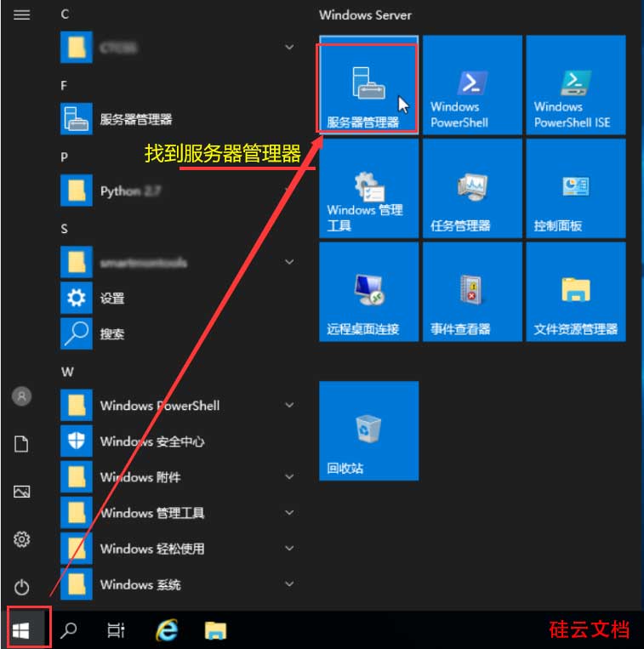644x649 pixels.
Task: Open the 事件查看器 tile
Action: pyautogui.click(x=472, y=293)
